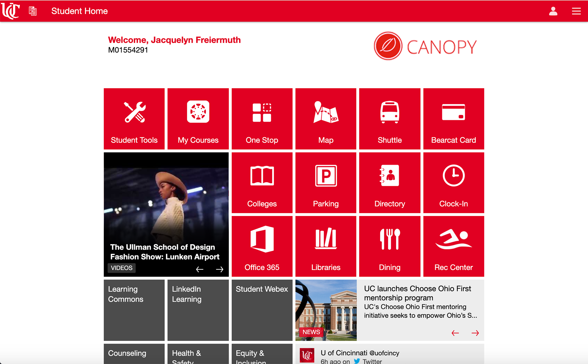Open the LinkedIn Learning tile
The width and height of the screenshot is (588, 364).
pyautogui.click(x=198, y=310)
